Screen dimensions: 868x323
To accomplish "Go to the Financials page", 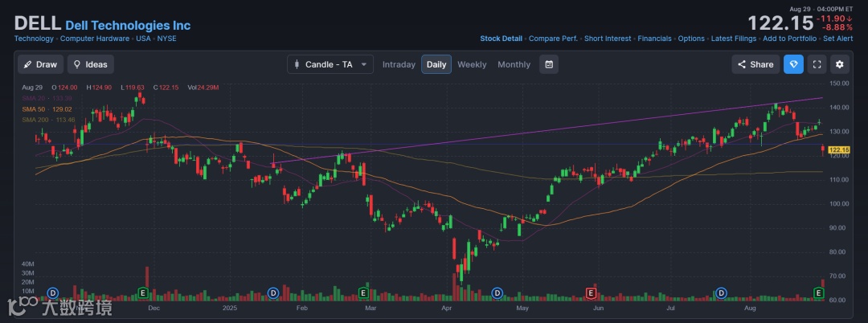I will [654, 39].
